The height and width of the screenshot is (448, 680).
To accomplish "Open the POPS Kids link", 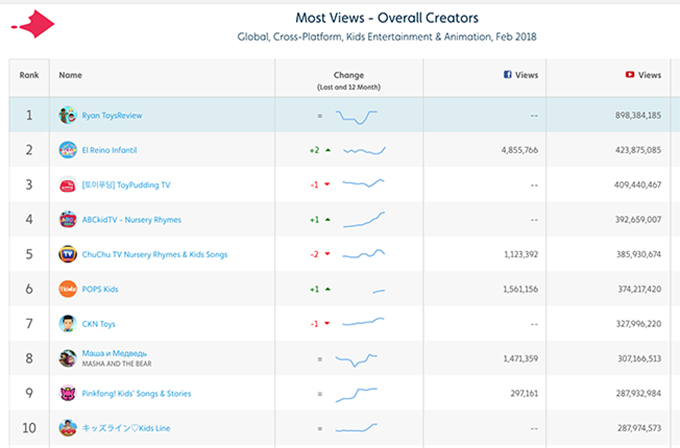I will pyautogui.click(x=100, y=289).
